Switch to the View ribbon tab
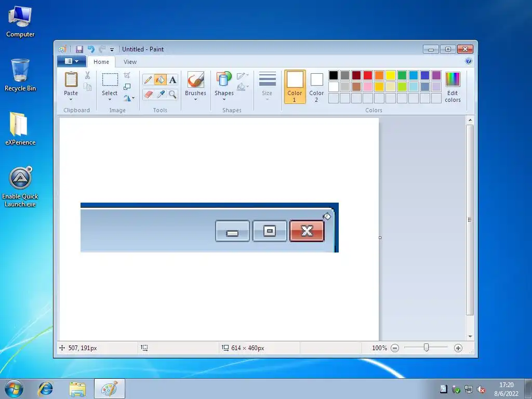 (x=130, y=62)
